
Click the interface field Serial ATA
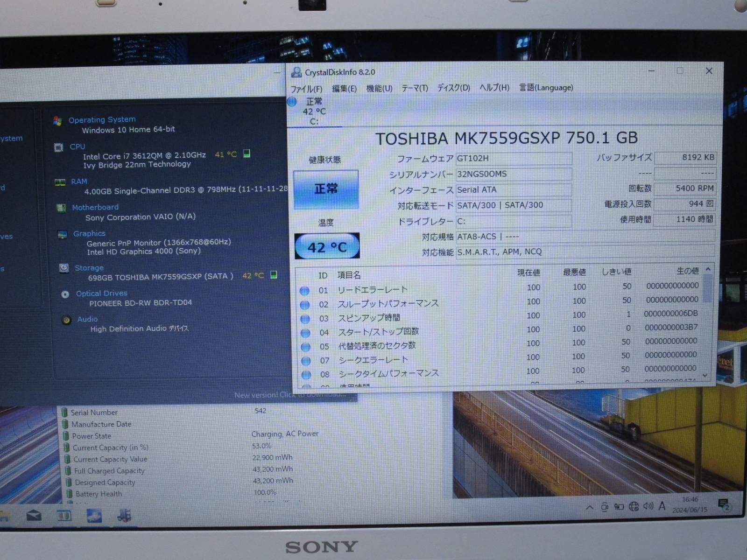514,189
